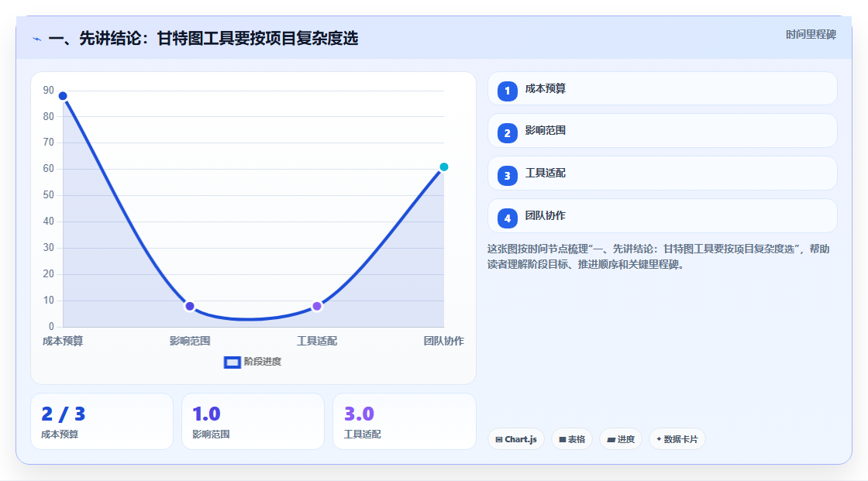The height and width of the screenshot is (481, 868).
Task: Select the 成本预算 list item
Action: pyautogui.click(x=662, y=88)
